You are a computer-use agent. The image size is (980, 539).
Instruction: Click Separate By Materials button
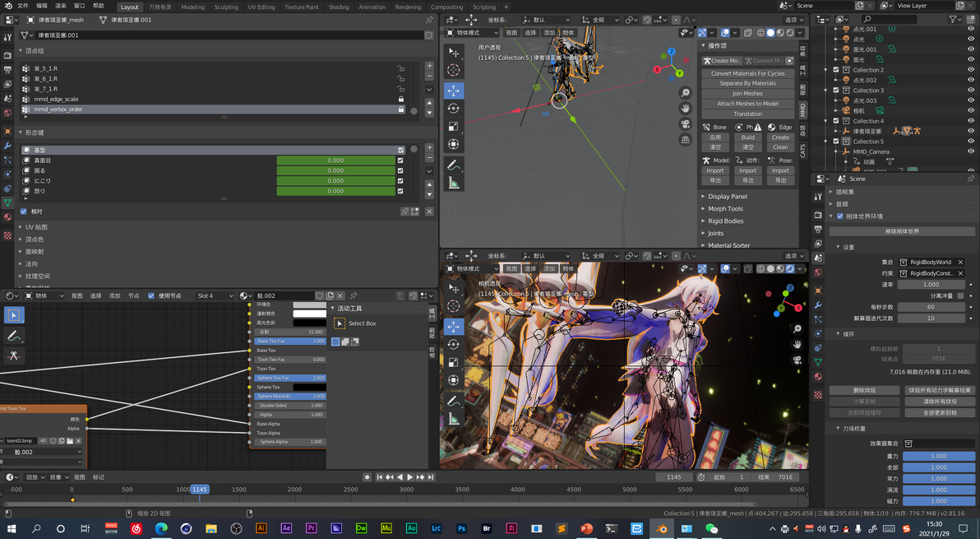[x=747, y=83]
